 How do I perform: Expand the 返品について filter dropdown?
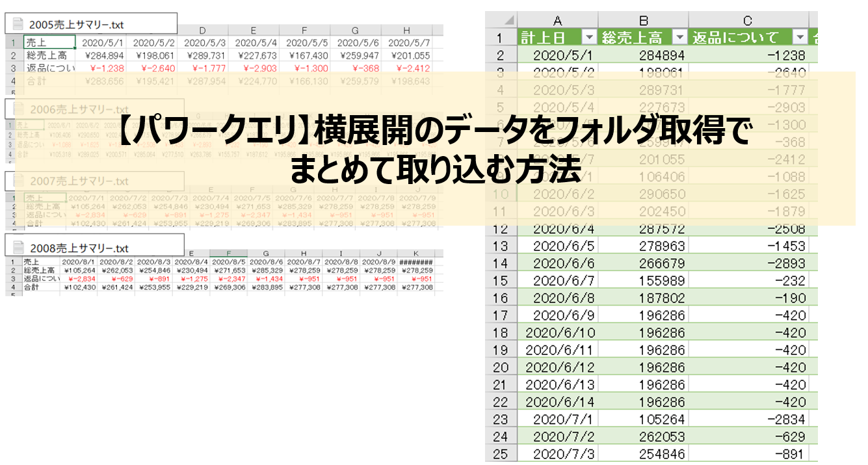799,38
